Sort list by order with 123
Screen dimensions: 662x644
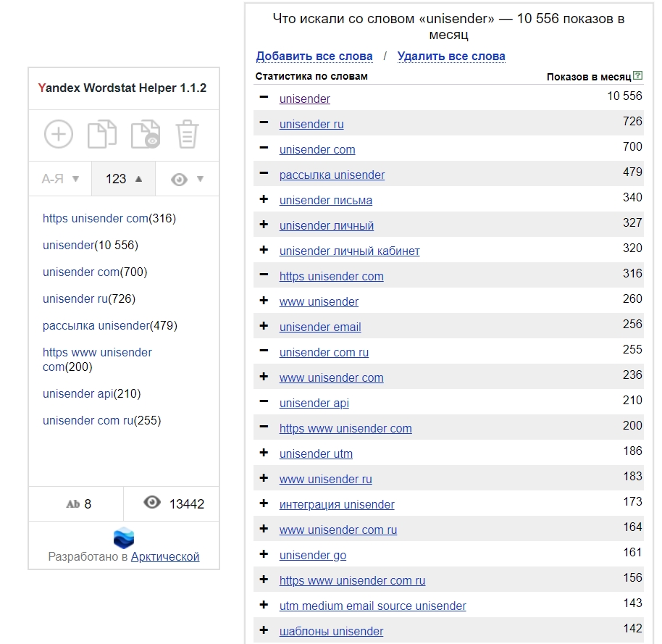[x=123, y=179]
